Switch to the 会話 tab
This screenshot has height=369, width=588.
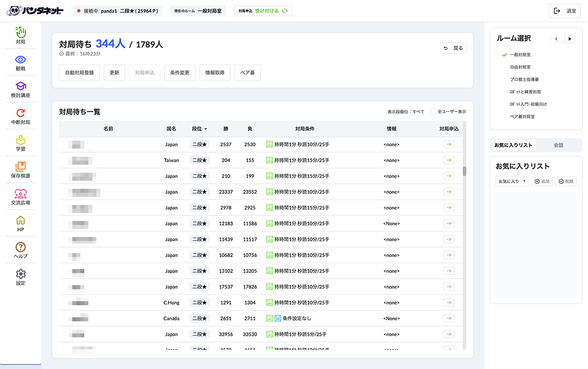pos(558,145)
